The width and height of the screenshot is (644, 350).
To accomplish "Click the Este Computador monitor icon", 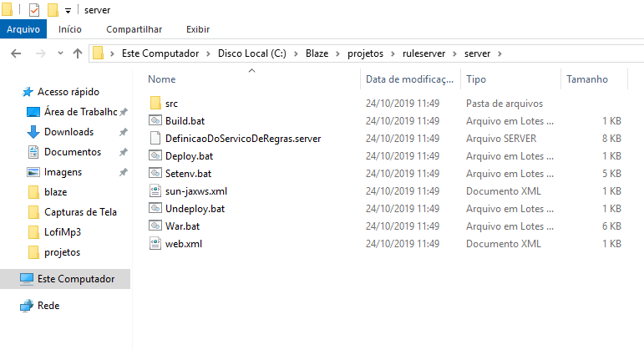I will pyautogui.click(x=27, y=279).
